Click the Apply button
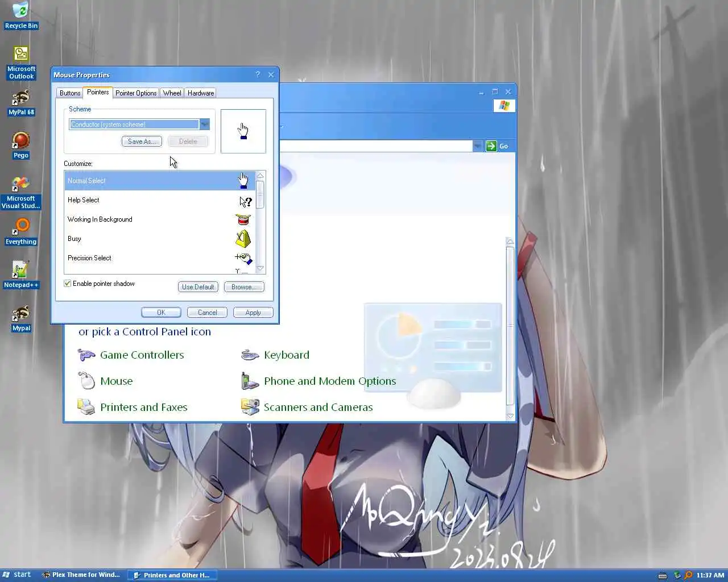The image size is (728, 582). 253,313
